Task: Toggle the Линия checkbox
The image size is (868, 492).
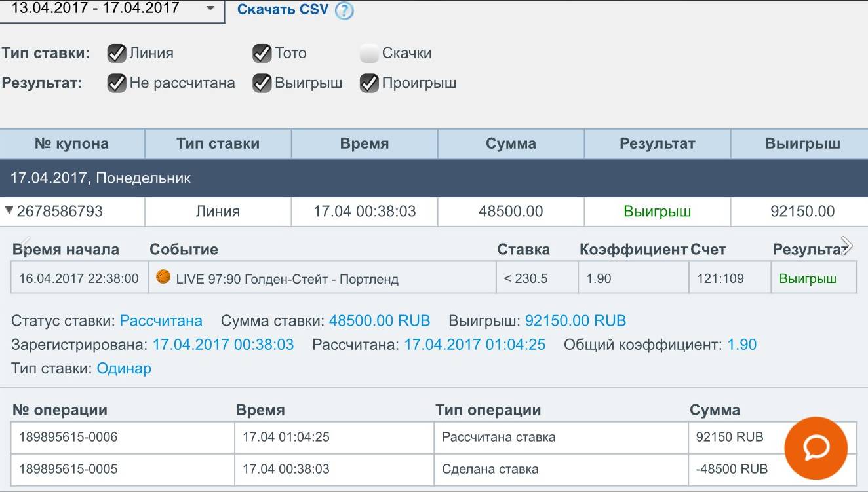Action: coord(117,53)
